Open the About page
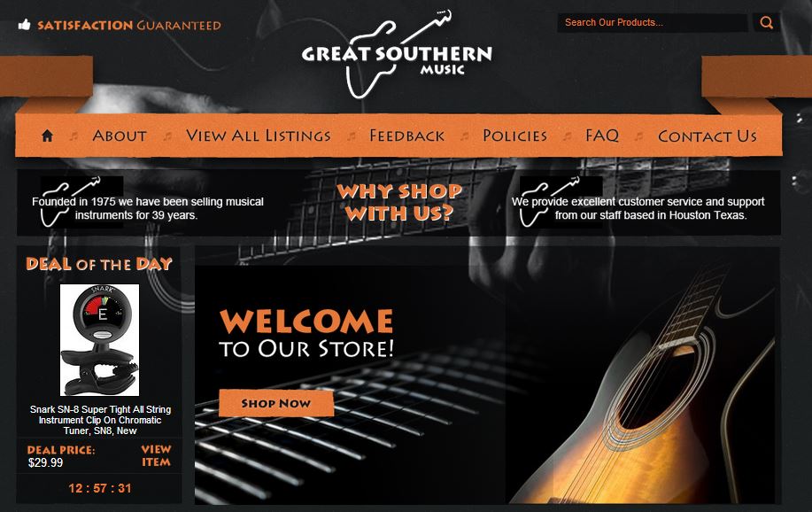Screen dimensions: 812x512 pyautogui.click(x=120, y=136)
